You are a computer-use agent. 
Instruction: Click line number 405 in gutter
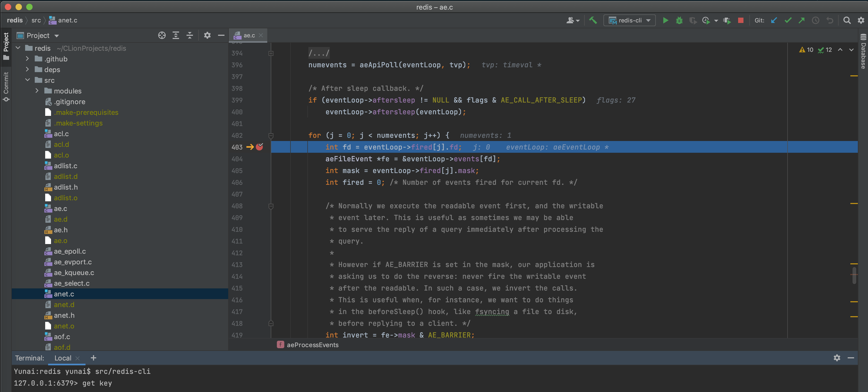tap(237, 171)
